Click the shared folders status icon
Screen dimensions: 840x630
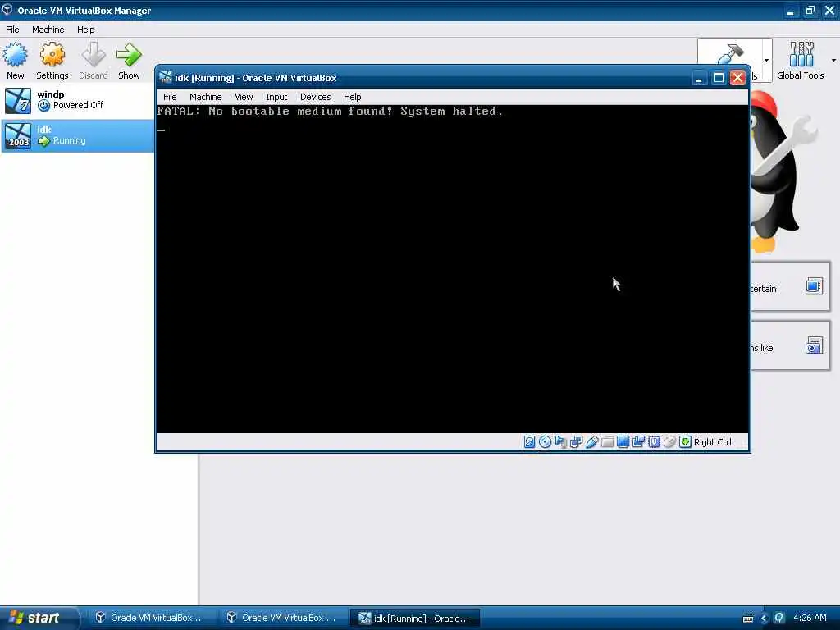[607, 442]
